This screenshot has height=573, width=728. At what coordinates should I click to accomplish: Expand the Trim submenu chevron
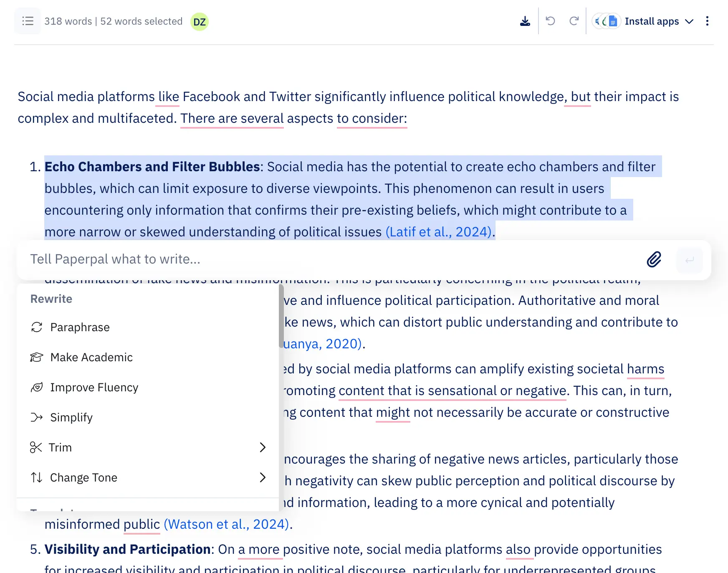point(263,447)
